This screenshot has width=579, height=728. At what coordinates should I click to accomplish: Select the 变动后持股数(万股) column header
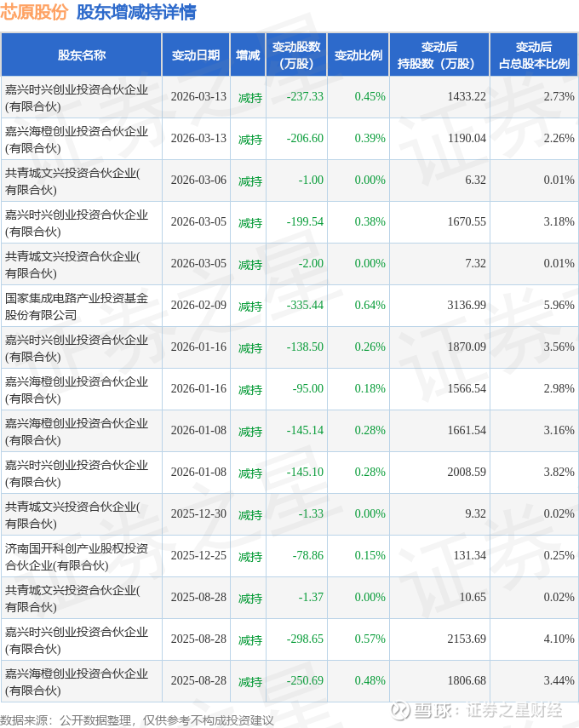pos(439,54)
